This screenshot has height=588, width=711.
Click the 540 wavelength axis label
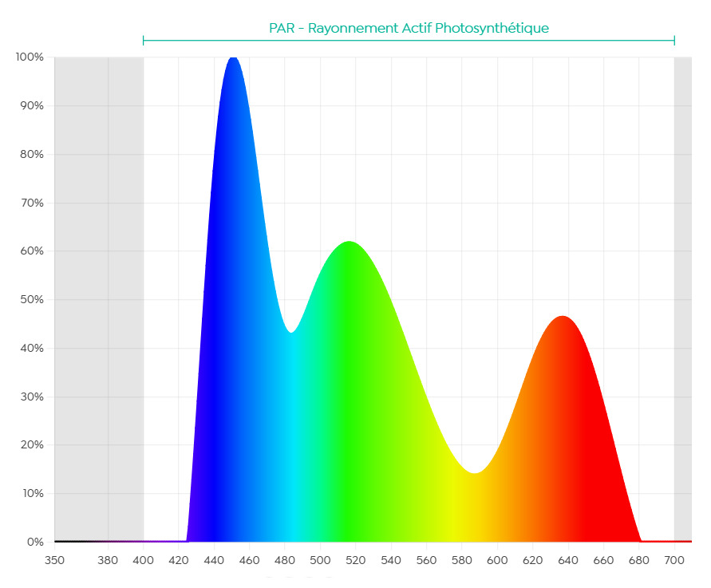pyautogui.click(x=391, y=560)
